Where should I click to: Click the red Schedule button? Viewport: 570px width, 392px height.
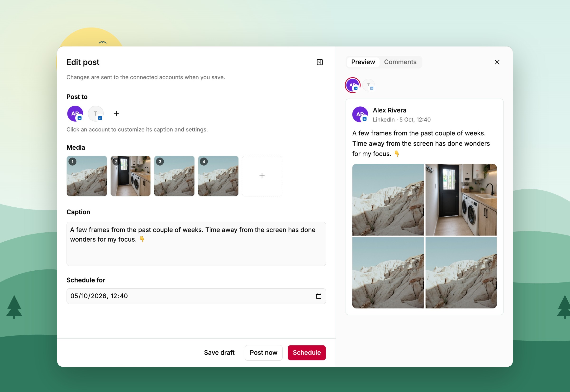[x=307, y=353]
